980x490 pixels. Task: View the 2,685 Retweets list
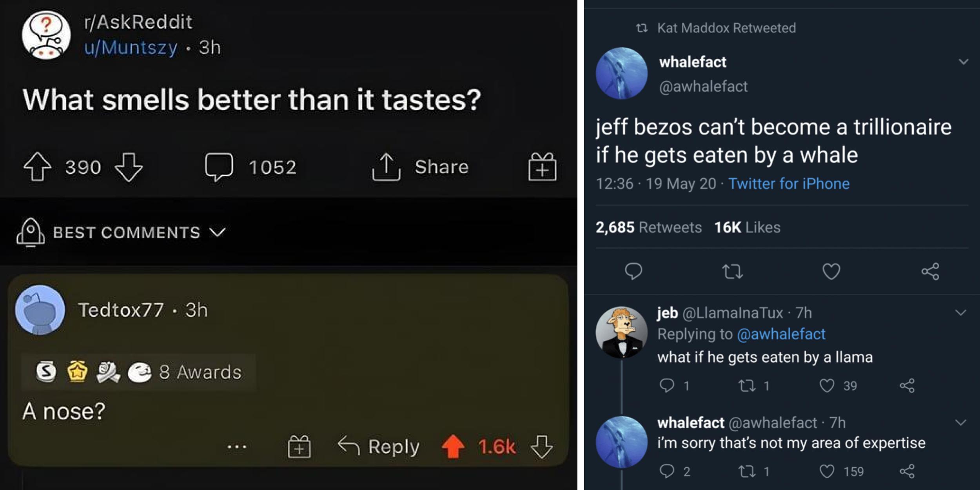[x=649, y=227]
